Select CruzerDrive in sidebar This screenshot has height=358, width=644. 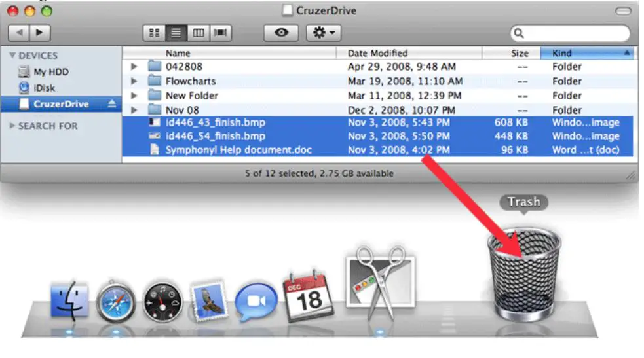pos(61,104)
